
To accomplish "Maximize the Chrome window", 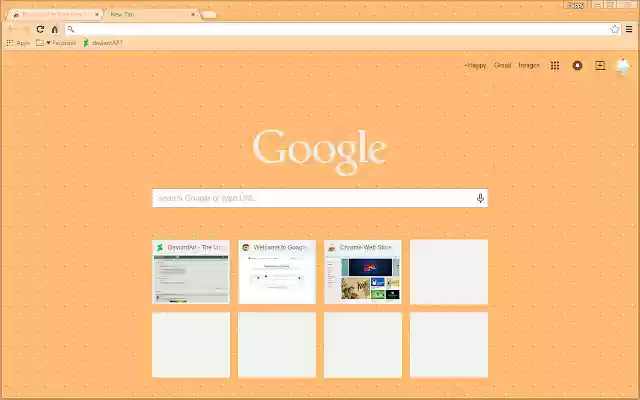I will [x=610, y=5].
